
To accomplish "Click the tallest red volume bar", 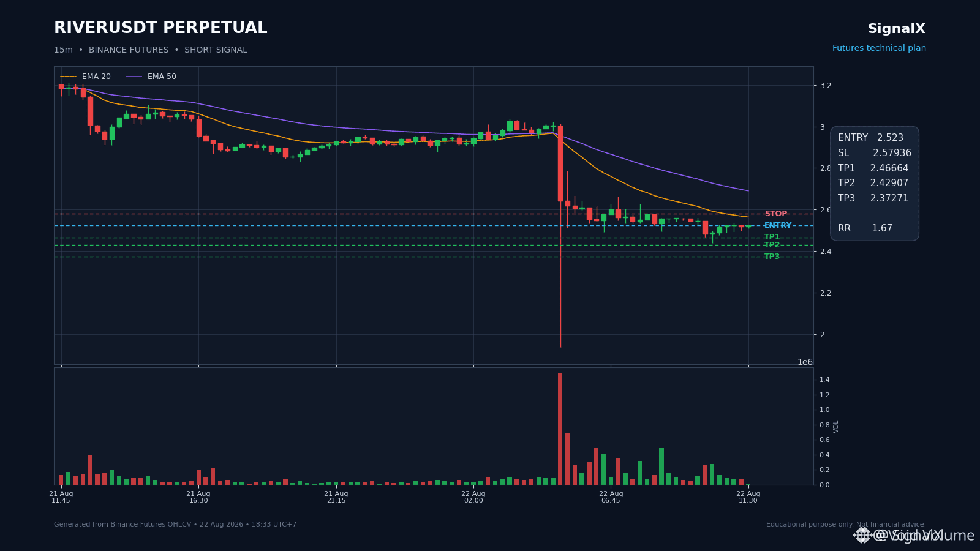I will point(560,429).
